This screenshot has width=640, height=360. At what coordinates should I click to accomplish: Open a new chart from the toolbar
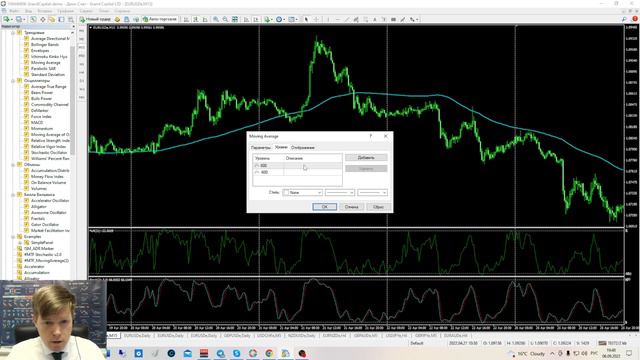point(7,19)
